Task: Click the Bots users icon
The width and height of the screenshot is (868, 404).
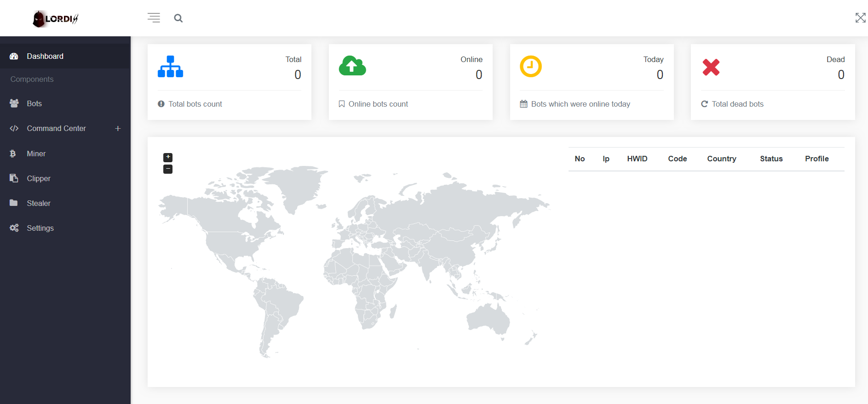Action: (x=14, y=103)
